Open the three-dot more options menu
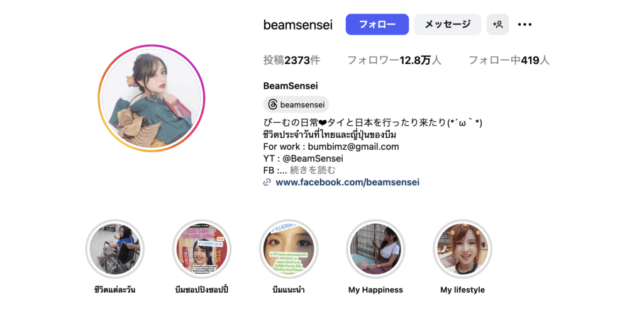The width and height of the screenshot is (644, 316). coord(525,25)
